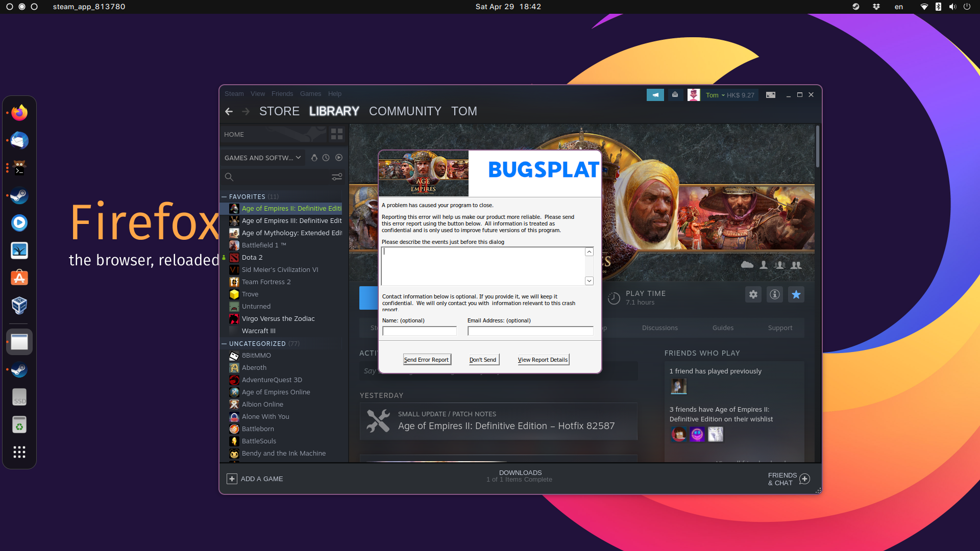Open the View menu
This screenshot has width=980, height=551.
coord(258,94)
